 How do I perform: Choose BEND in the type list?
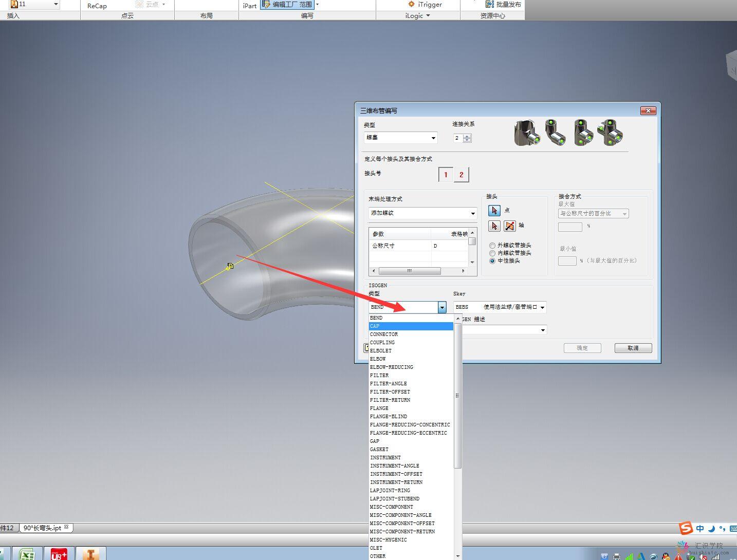pyautogui.click(x=411, y=318)
